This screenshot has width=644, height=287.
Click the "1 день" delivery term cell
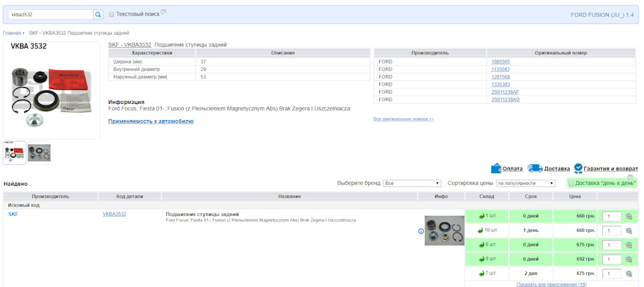[x=531, y=231]
